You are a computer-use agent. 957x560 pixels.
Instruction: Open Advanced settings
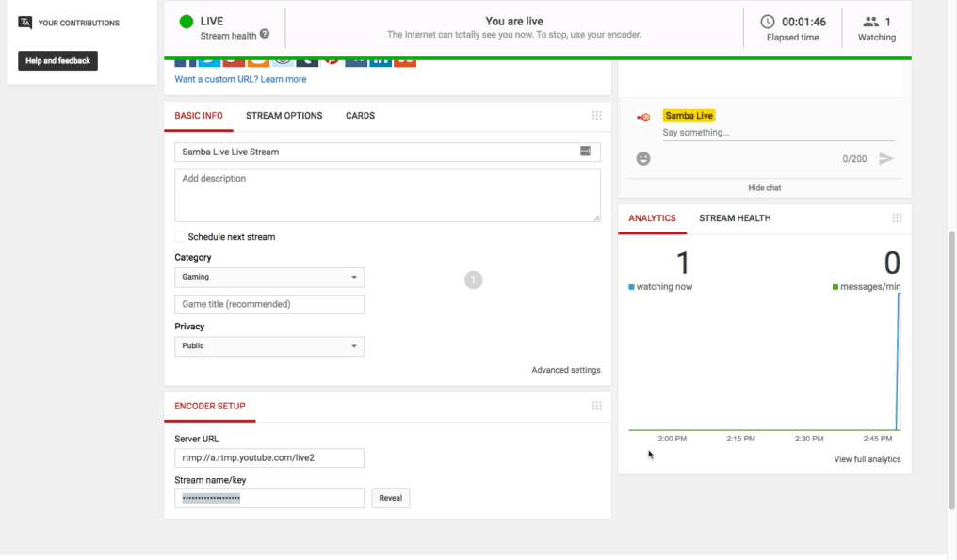coord(566,370)
